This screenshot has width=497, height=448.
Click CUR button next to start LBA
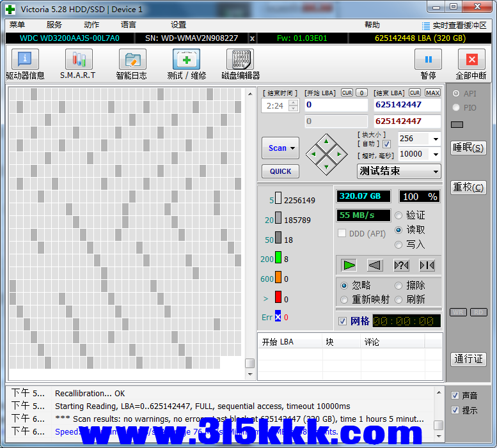[x=347, y=93]
